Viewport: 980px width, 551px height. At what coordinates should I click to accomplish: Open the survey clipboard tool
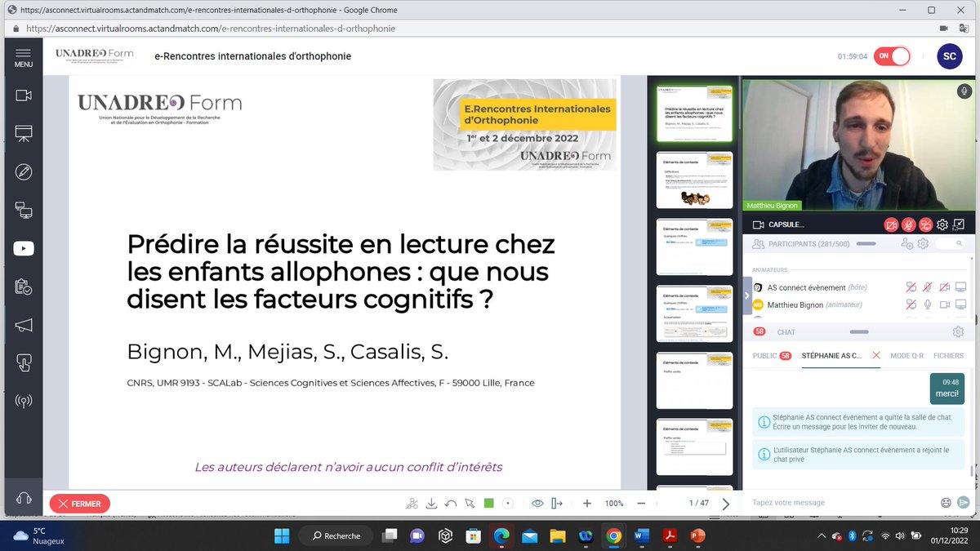(x=23, y=287)
